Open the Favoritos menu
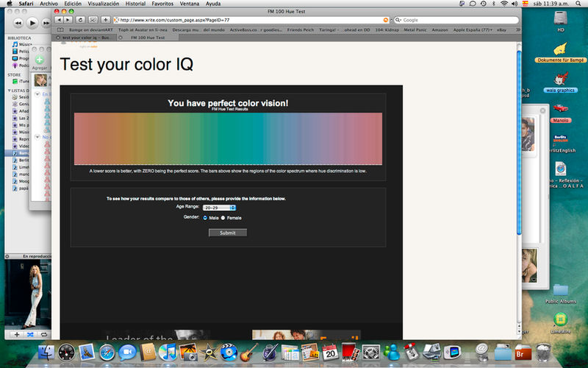588x368 pixels. pos(162,4)
